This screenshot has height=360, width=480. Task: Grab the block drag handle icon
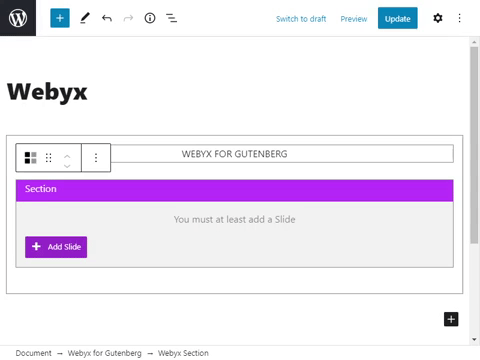click(49, 158)
